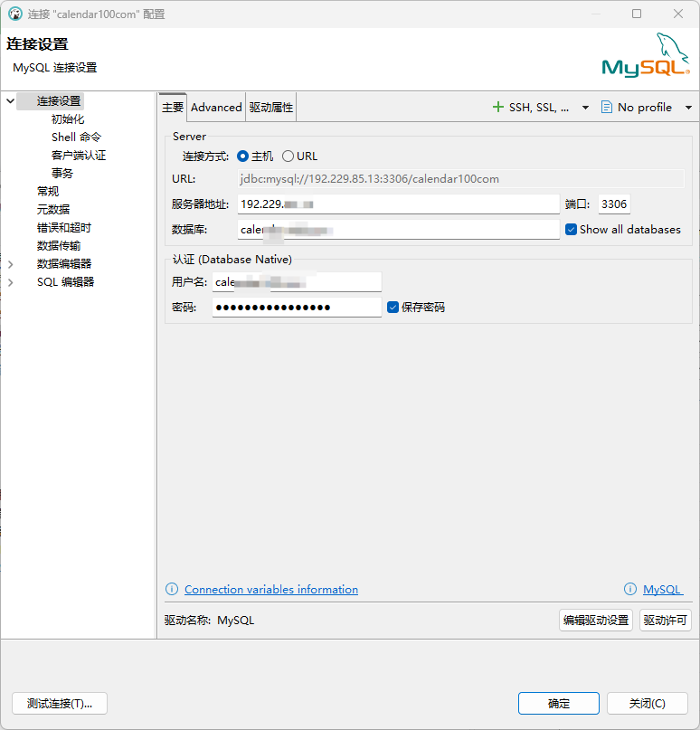700x730 pixels.
Task: Expand the SQL 编辑器 tree node
Action: (11, 282)
